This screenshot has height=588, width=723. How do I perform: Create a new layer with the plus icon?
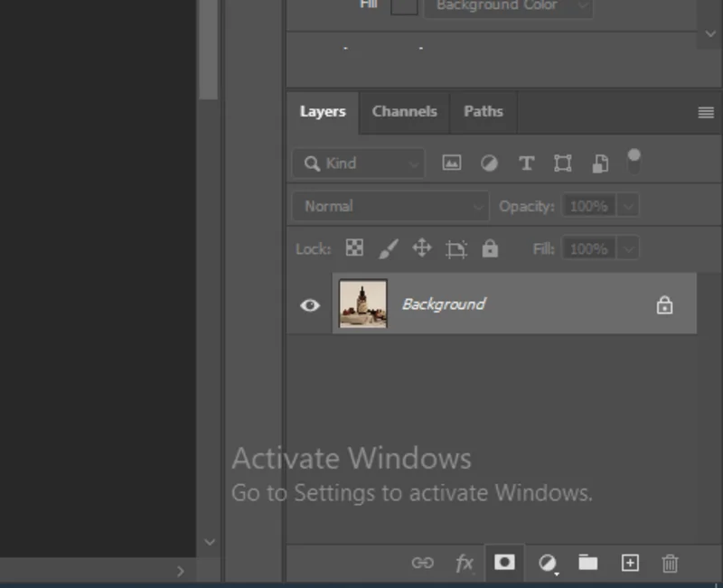(629, 562)
